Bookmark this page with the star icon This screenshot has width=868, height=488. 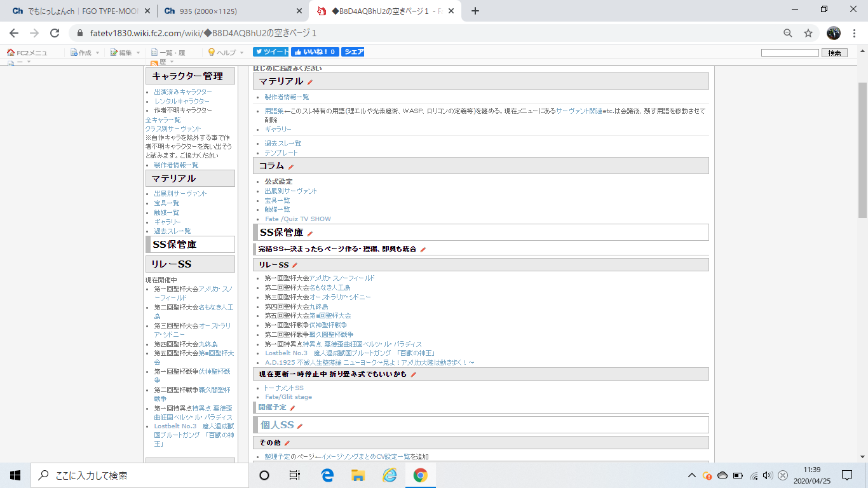pyautogui.click(x=808, y=33)
